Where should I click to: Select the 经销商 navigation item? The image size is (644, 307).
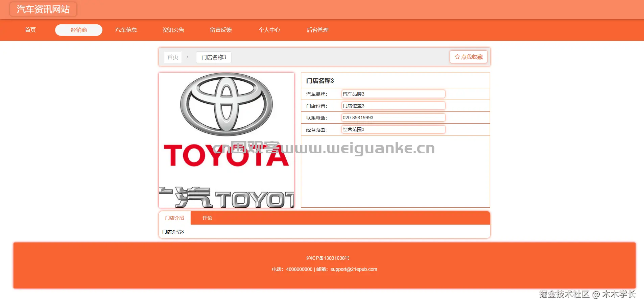(x=79, y=30)
